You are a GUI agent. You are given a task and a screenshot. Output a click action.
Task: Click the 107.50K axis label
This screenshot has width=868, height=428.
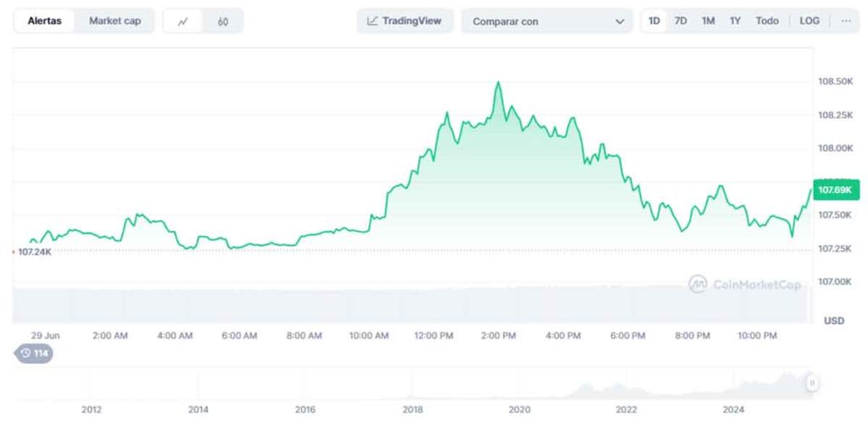[835, 214]
